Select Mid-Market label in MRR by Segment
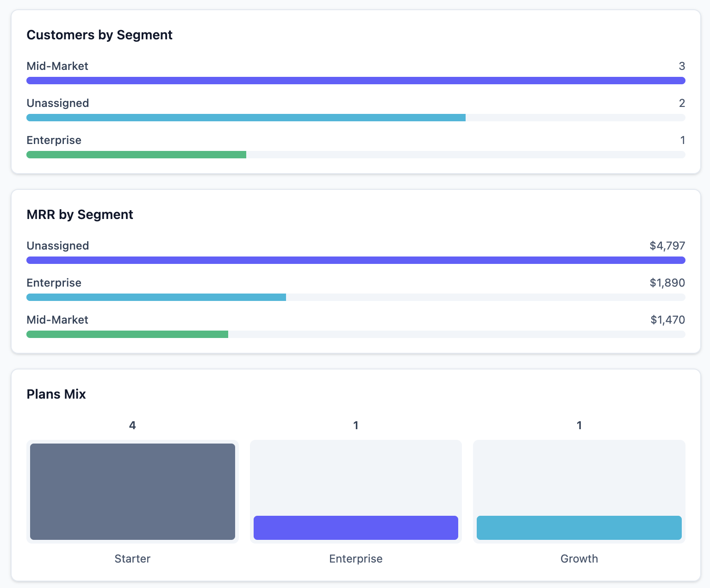The height and width of the screenshot is (588, 710). click(x=57, y=320)
